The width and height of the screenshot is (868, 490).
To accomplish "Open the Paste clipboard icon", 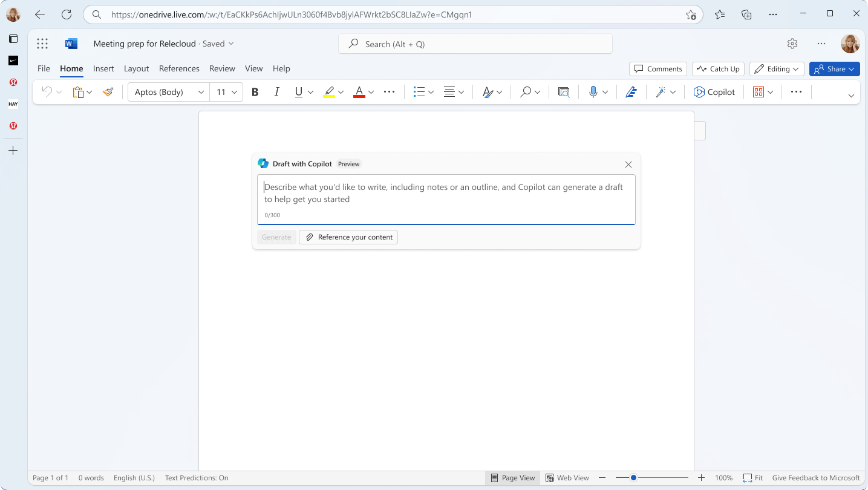I will tap(78, 91).
